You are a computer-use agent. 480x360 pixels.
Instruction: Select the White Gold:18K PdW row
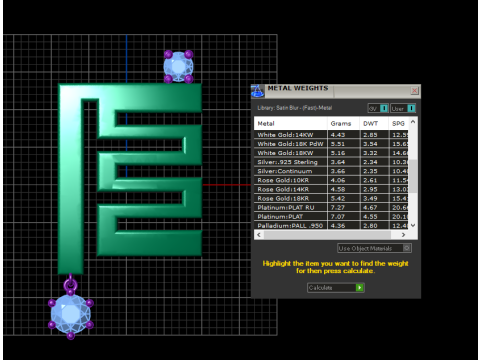point(331,144)
